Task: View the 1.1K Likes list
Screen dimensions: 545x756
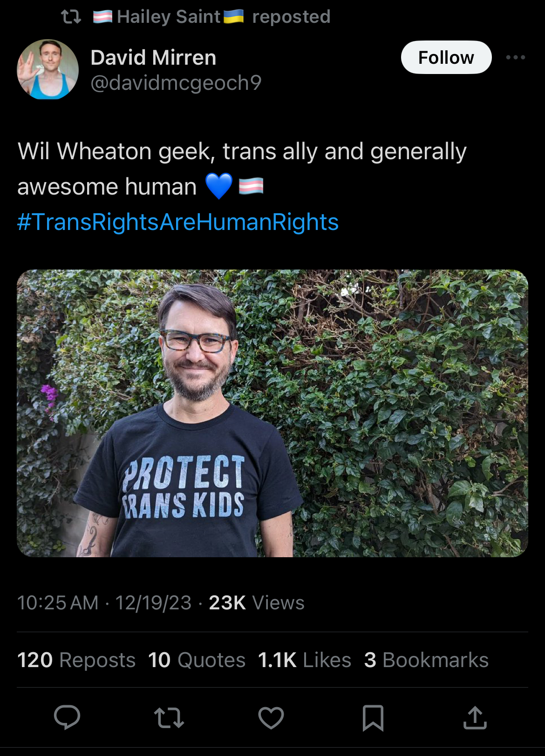Action: click(305, 660)
